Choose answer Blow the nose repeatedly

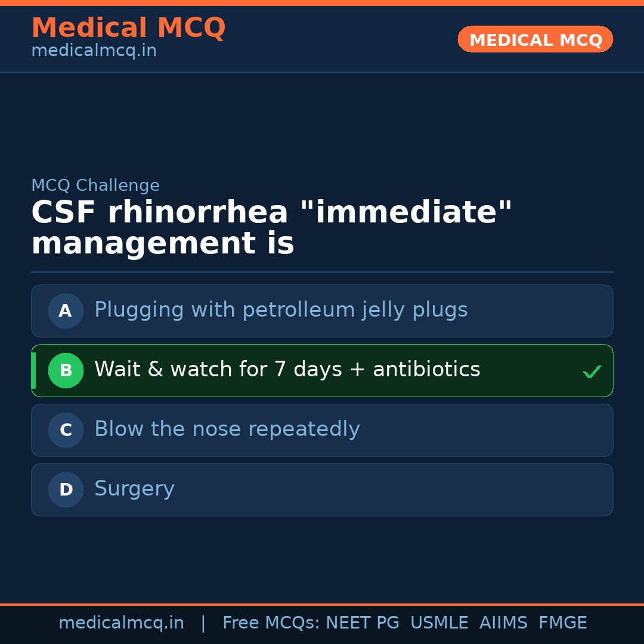pos(227,429)
